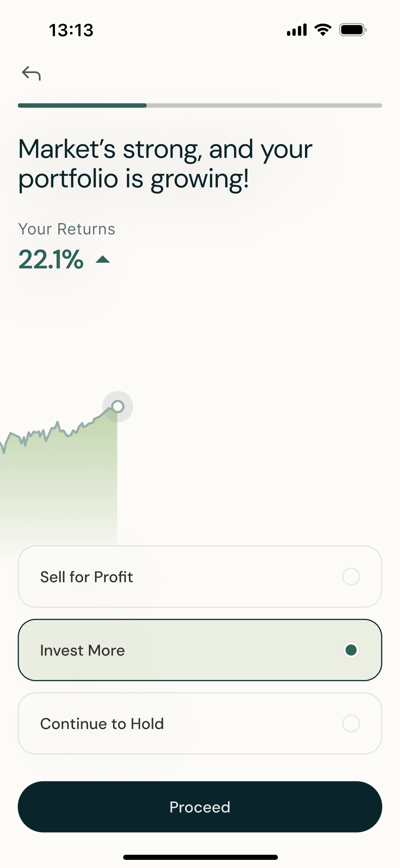Tap the 22.1% returns value
Screen dimensions: 400x868
(51, 259)
